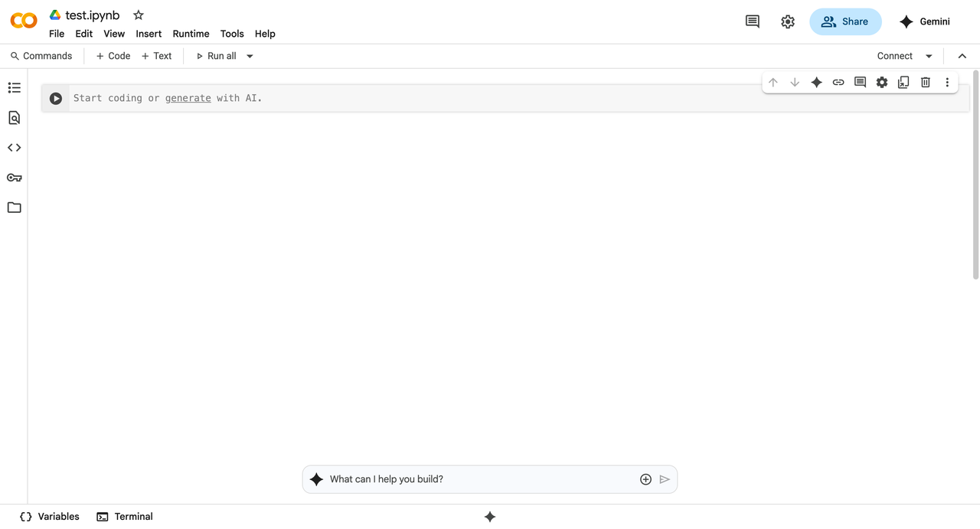Open the View menu
The height and width of the screenshot is (529, 980).
[114, 34]
